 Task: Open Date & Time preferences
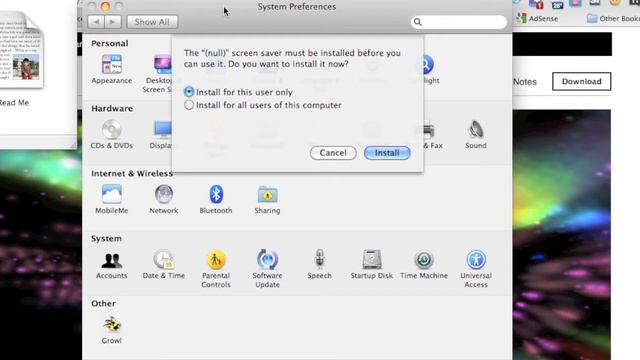(164, 264)
